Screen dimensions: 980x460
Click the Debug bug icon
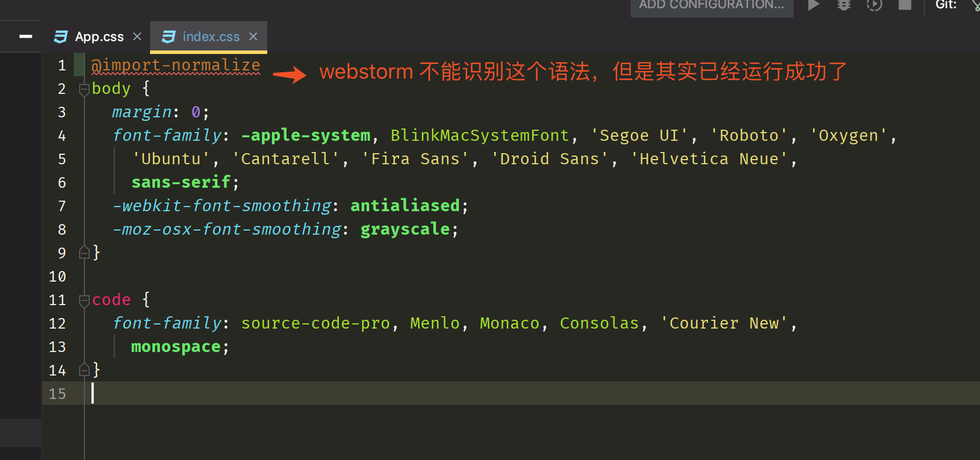click(844, 5)
